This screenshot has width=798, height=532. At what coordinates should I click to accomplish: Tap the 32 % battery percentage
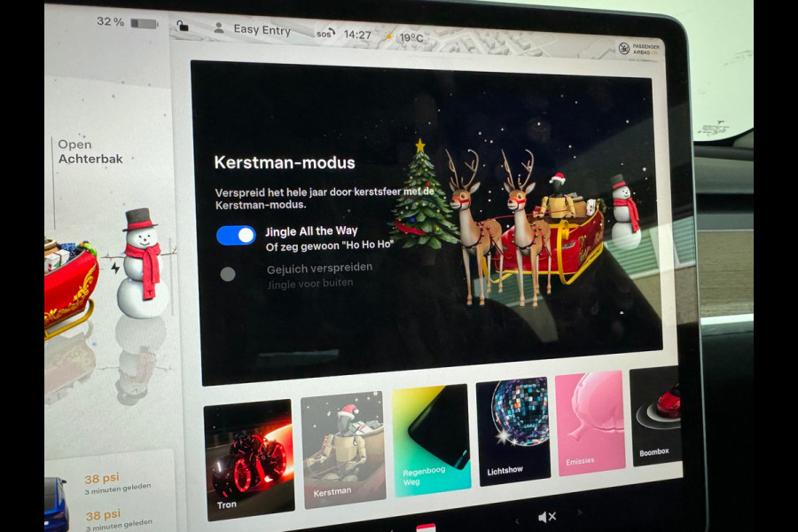click(x=111, y=22)
